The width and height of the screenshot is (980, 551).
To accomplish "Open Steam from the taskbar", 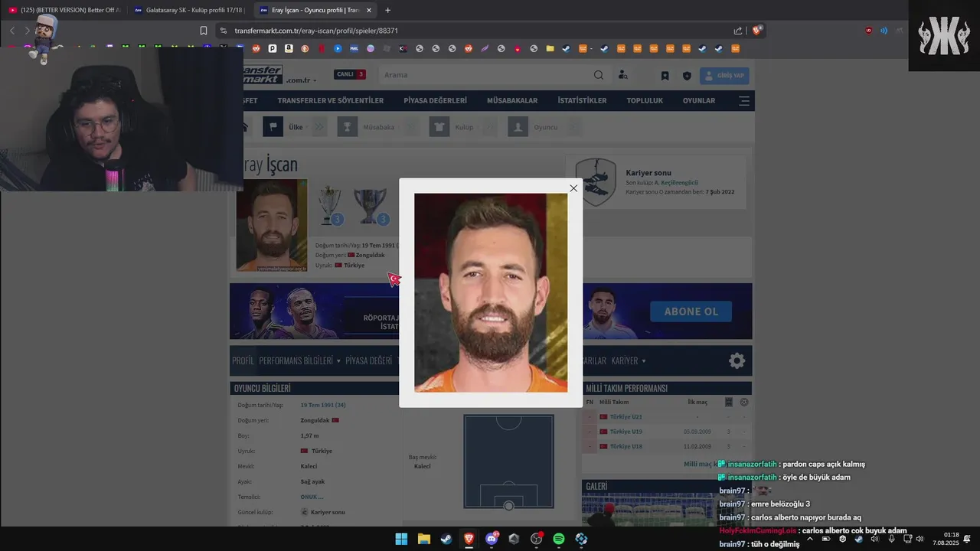I will pyautogui.click(x=446, y=539).
